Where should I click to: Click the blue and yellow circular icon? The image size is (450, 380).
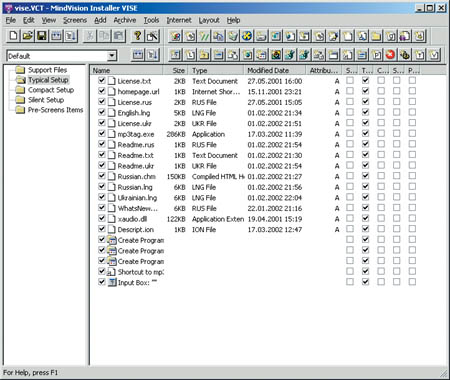(x=247, y=36)
